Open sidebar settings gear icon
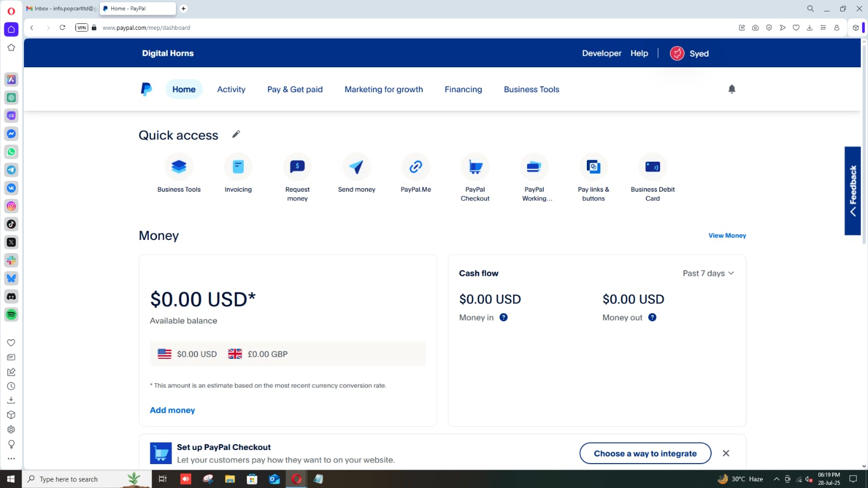Image resolution: width=868 pixels, height=488 pixels. point(11,429)
